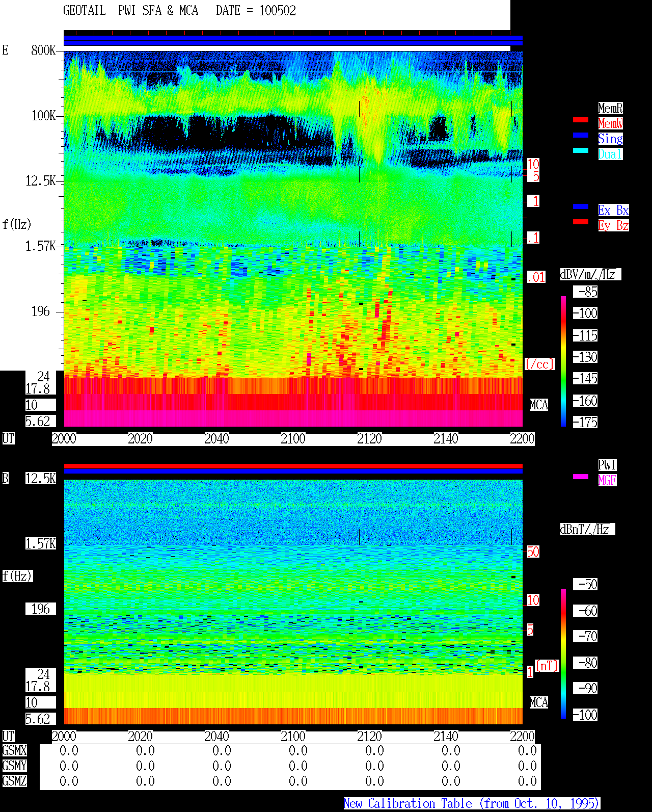Click the MCA label beside the E spectrogram
Viewport: 652px width, 812px height.
point(538,405)
